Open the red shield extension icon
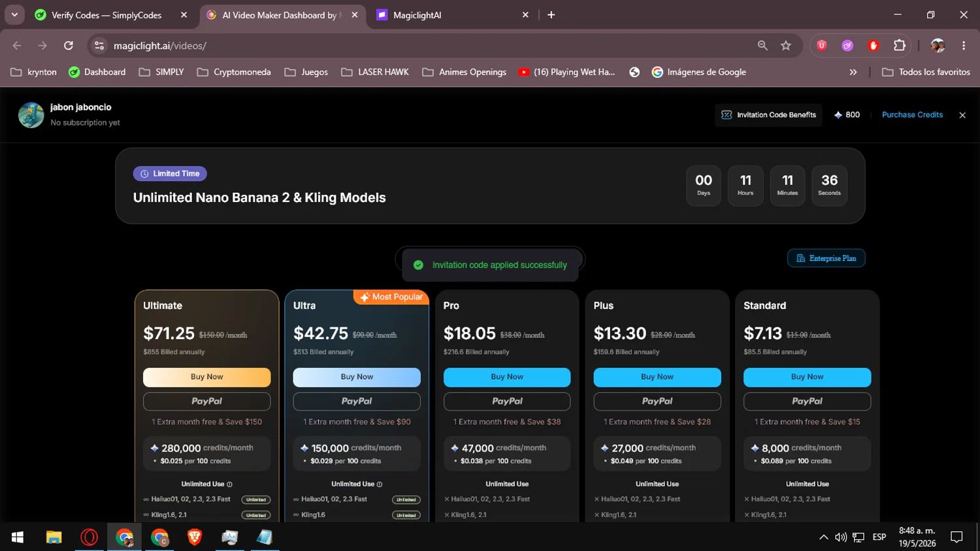Viewport: 980px width, 551px height. pos(822,46)
